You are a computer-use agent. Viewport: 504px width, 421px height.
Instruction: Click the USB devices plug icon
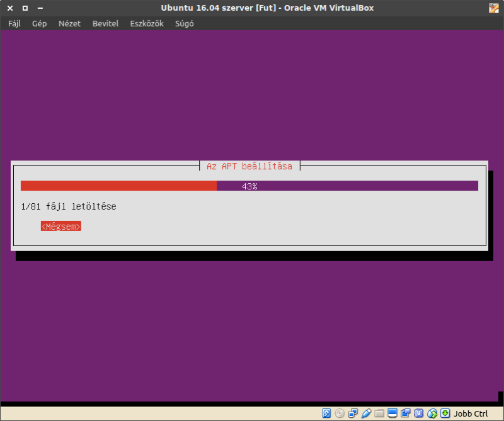pyautogui.click(x=366, y=413)
